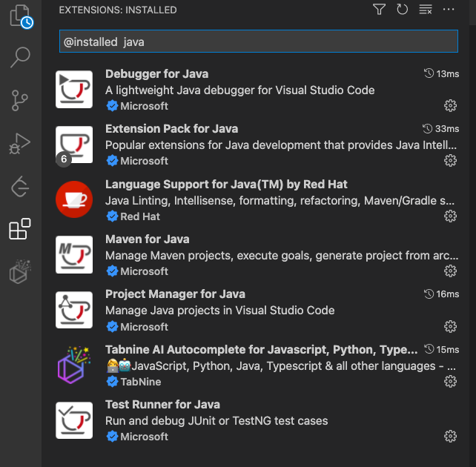The width and height of the screenshot is (476, 467).
Task: Clear extensions search results
Action: point(426,10)
